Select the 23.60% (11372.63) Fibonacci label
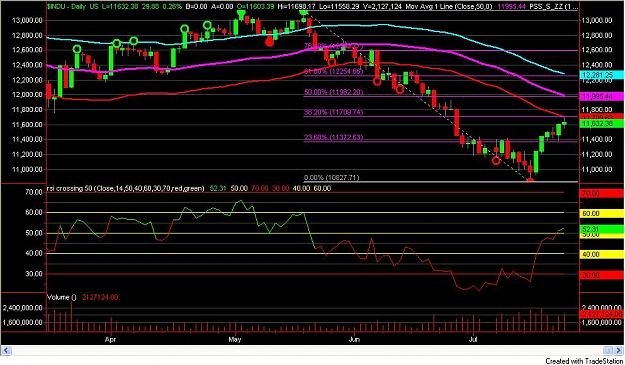 point(334,137)
